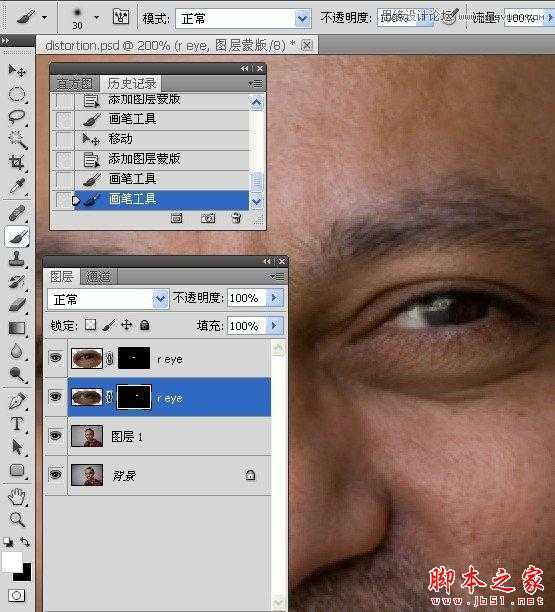Pick the Magic Wand tool
The width and height of the screenshot is (555, 612).
click(18, 140)
